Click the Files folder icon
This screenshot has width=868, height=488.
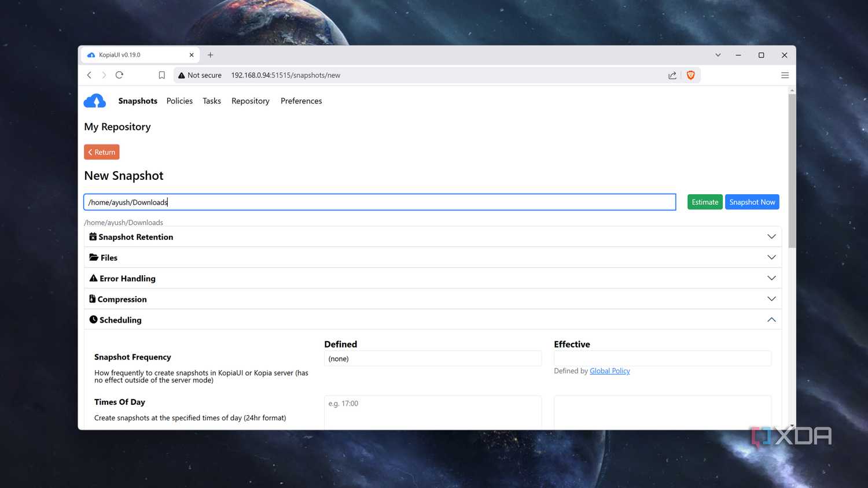pyautogui.click(x=94, y=257)
